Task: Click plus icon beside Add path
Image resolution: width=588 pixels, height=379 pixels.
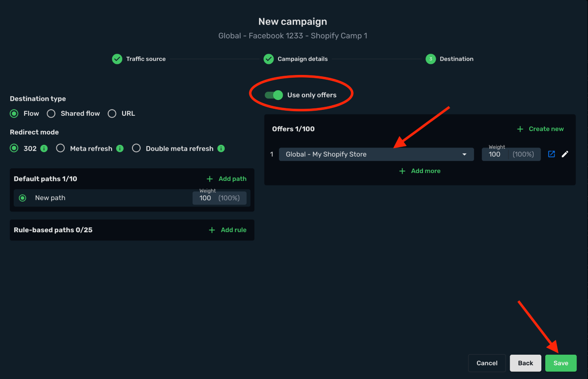Action: point(210,179)
